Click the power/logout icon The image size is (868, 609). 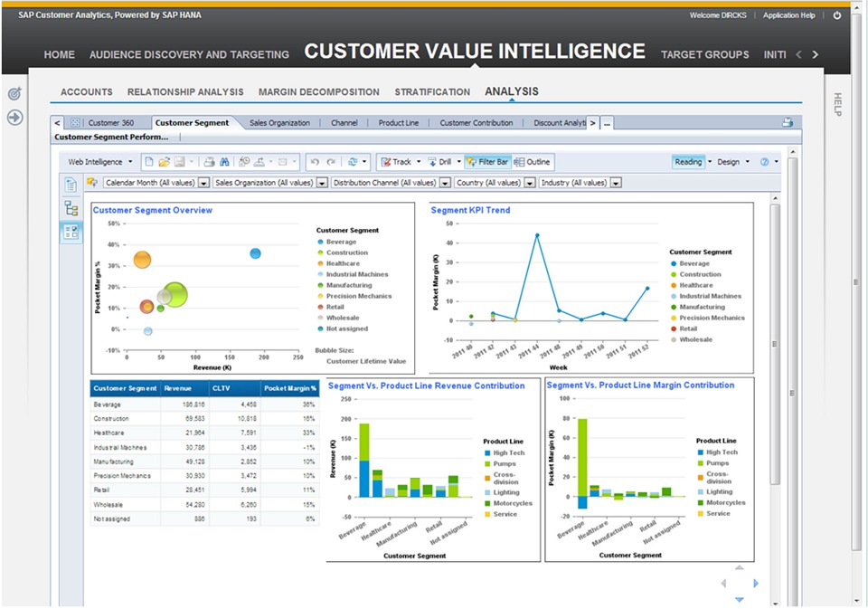point(837,15)
